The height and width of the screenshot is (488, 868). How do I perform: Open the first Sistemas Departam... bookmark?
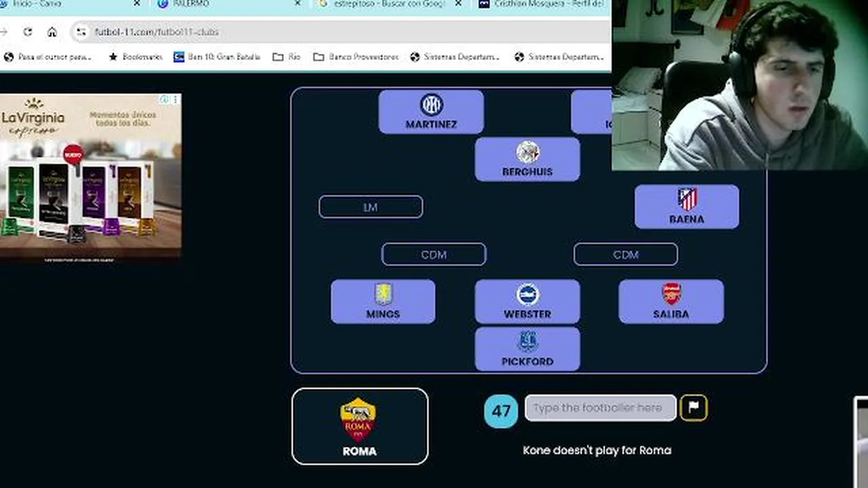pyautogui.click(x=455, y=57)
